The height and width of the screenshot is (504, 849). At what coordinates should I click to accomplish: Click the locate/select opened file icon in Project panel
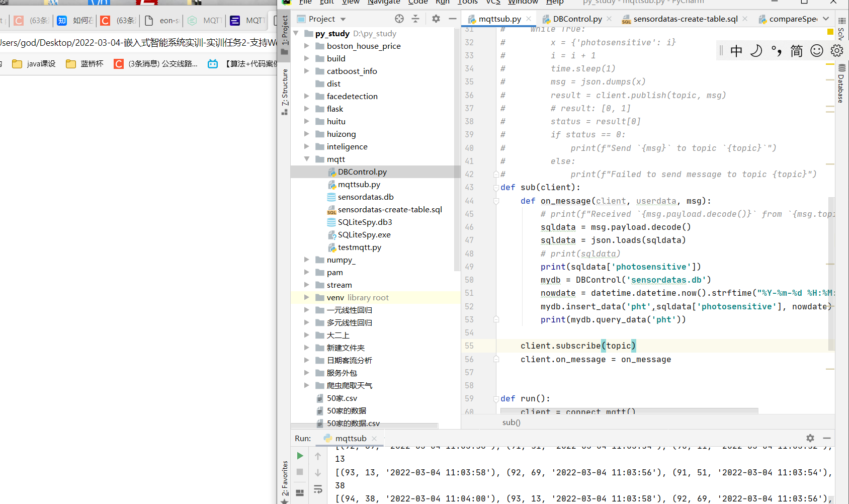point(399,19)
